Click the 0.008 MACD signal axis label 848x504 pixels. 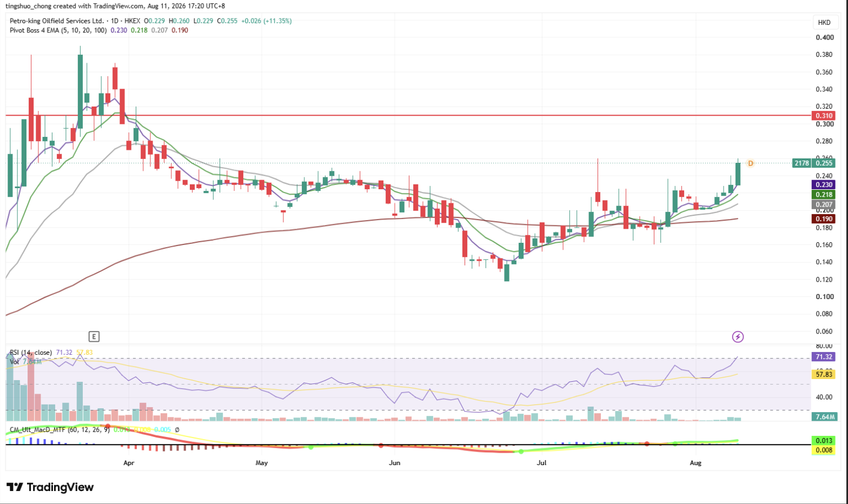[824, 450]
